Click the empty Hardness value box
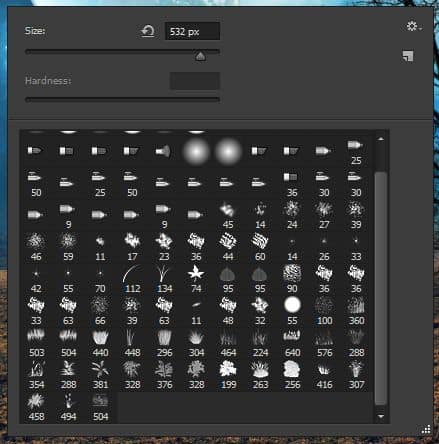 coord(195,81)
